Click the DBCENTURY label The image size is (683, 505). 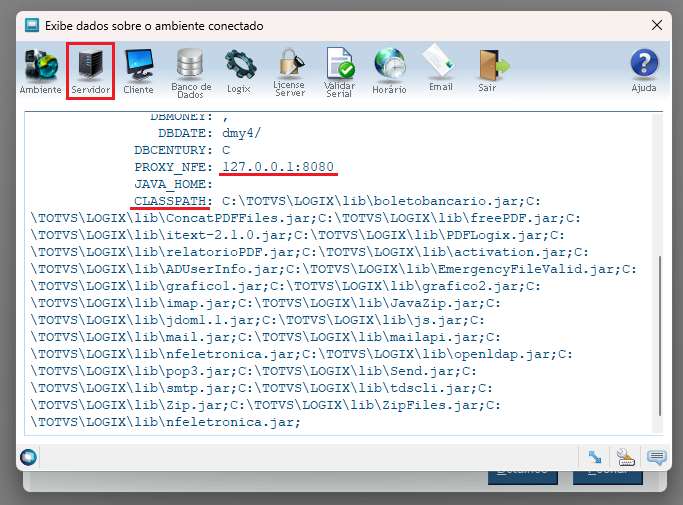pos(173,150)
